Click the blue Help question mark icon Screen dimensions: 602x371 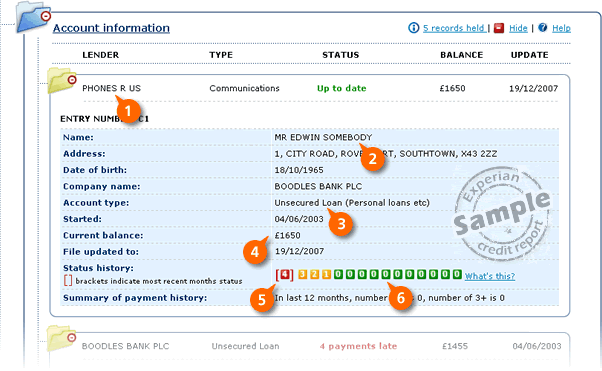click(x=542, y=27)
